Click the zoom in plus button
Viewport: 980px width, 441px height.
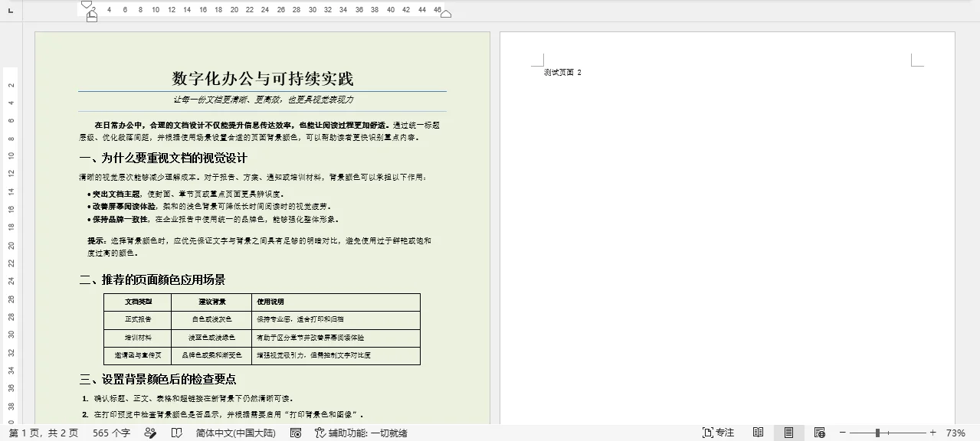932,433
